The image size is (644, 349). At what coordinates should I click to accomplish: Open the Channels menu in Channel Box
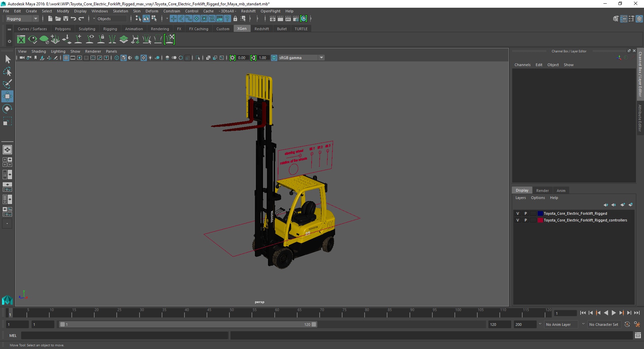(x=522, y=65)
